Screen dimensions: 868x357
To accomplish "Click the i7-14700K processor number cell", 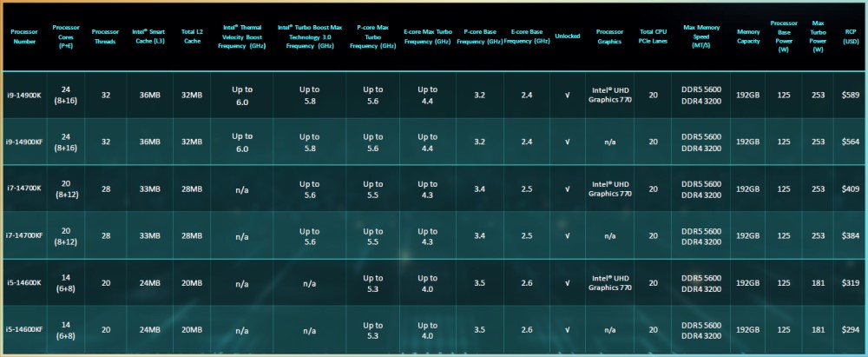I will tap(24, 188).
